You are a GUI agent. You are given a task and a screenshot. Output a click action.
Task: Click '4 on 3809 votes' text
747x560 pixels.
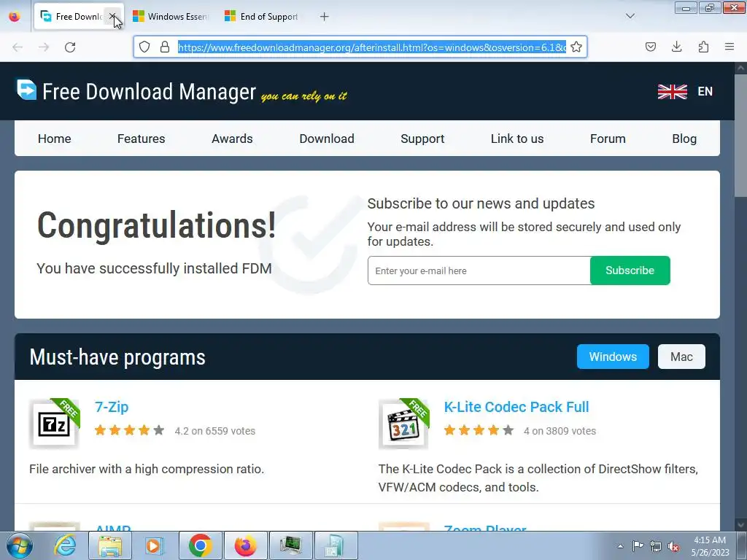click(560, 431)
